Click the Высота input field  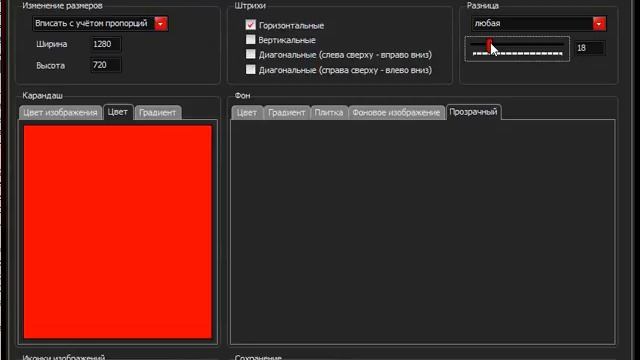click(x=106, y=65)
